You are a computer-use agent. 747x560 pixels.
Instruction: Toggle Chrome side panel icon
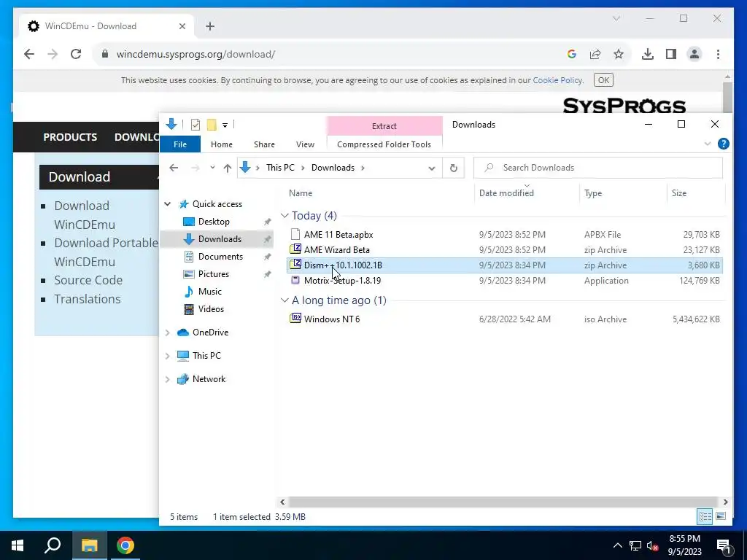[x=671, y=54]
